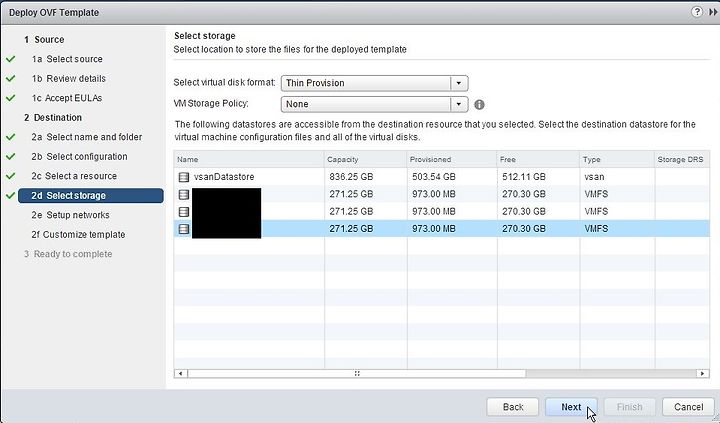The image size is (720, 423).
Task: Go to step 2b Select configuration
Action: 79,157
